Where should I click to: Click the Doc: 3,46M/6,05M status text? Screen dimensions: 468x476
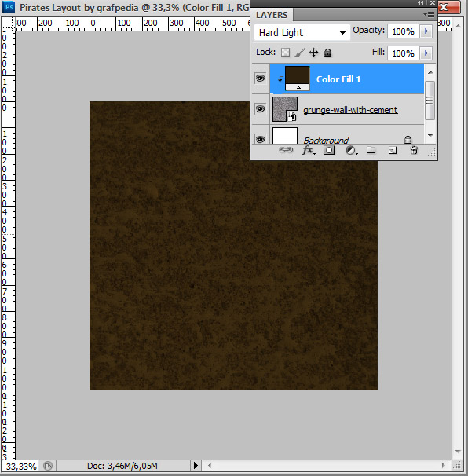tap(122, 466)
